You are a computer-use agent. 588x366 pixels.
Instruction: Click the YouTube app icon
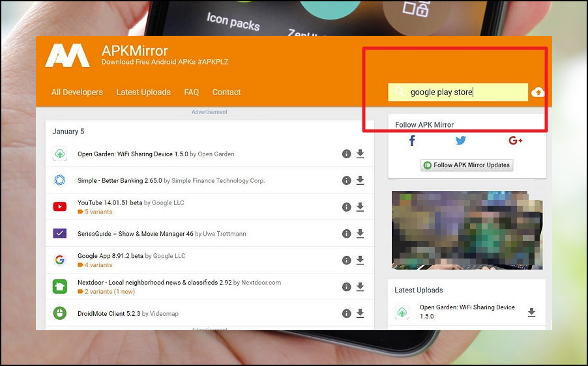pos(59,206)
